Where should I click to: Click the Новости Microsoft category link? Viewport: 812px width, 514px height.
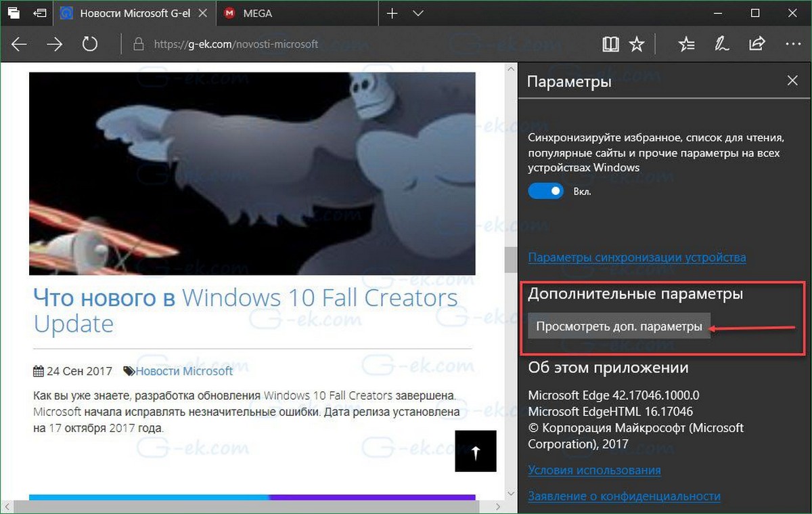pyautogui.click(x=184, y=371)
